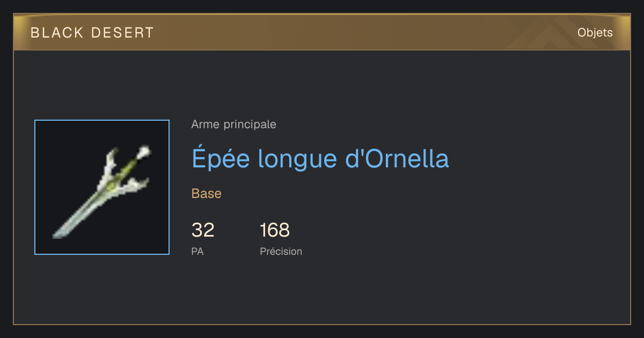Click the white winged hilt of the sword

click(123, 172)
